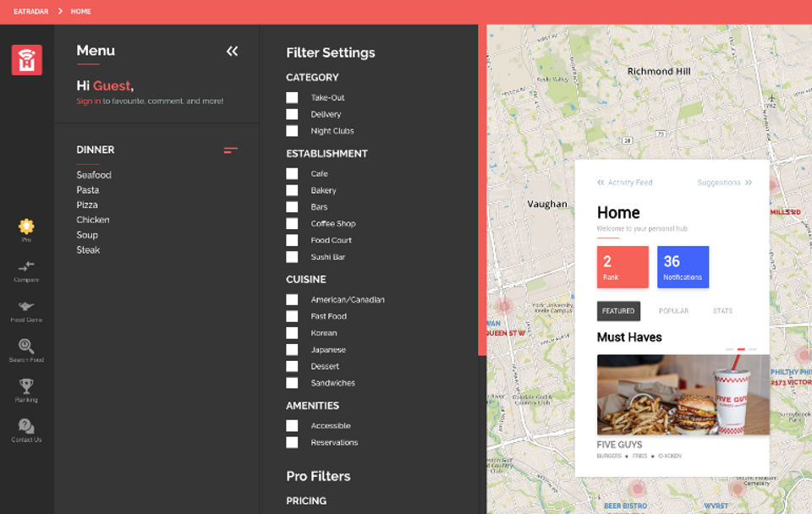Select Chicken from Dinner menu
The width and height of the screenshot is (812, 514).
93,220
